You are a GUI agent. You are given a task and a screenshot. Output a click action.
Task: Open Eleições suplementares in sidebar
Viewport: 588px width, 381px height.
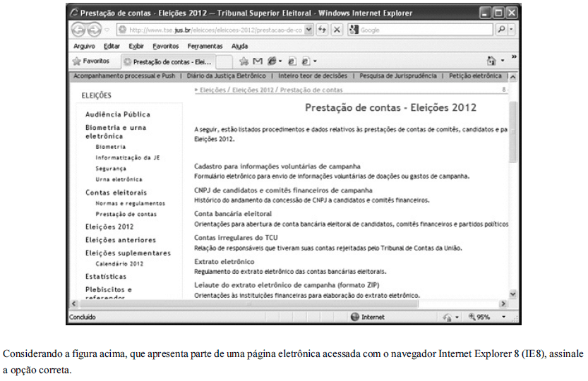128,253
